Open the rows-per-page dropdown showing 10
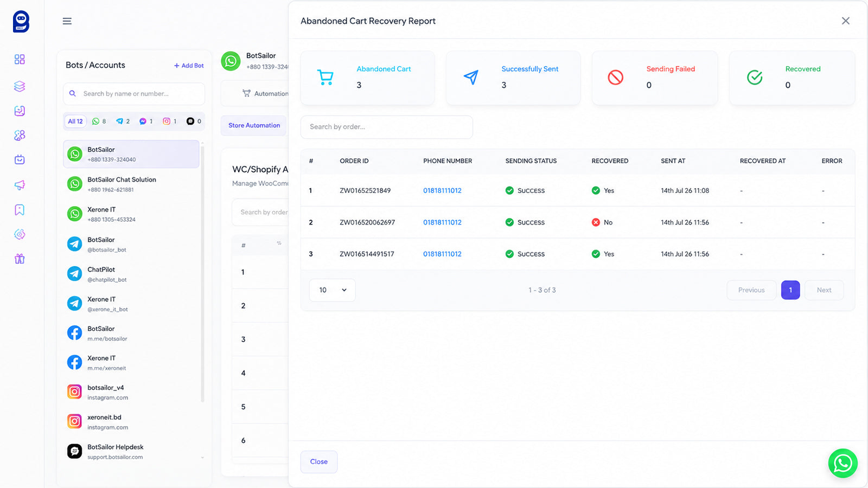868x488 pixels. coord(333,290)
